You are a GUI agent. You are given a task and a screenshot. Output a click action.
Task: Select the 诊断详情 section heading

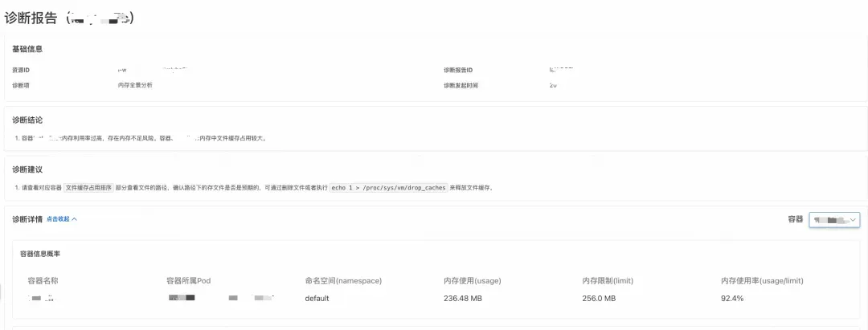coord(27,219)
